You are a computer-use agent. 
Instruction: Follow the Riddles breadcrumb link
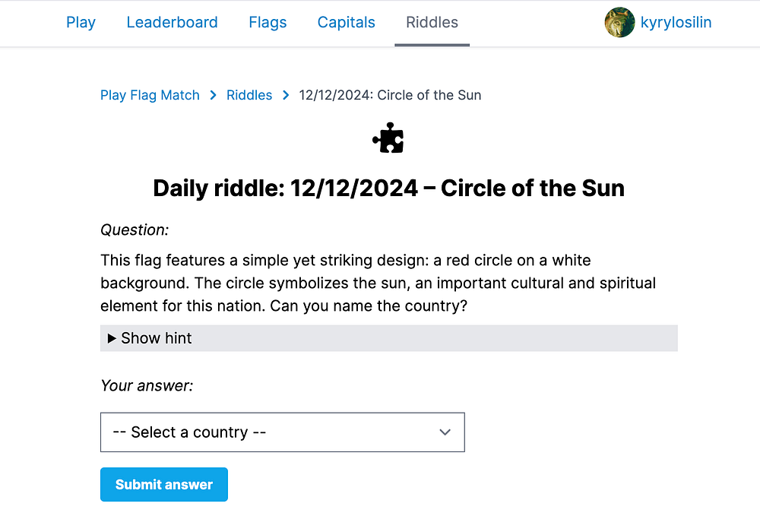point(249,95)
